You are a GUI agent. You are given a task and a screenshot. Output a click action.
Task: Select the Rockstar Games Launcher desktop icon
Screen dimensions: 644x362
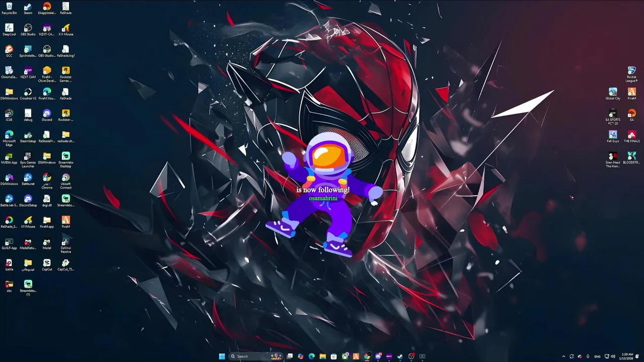pyautogui.click(x=65, y=74)
